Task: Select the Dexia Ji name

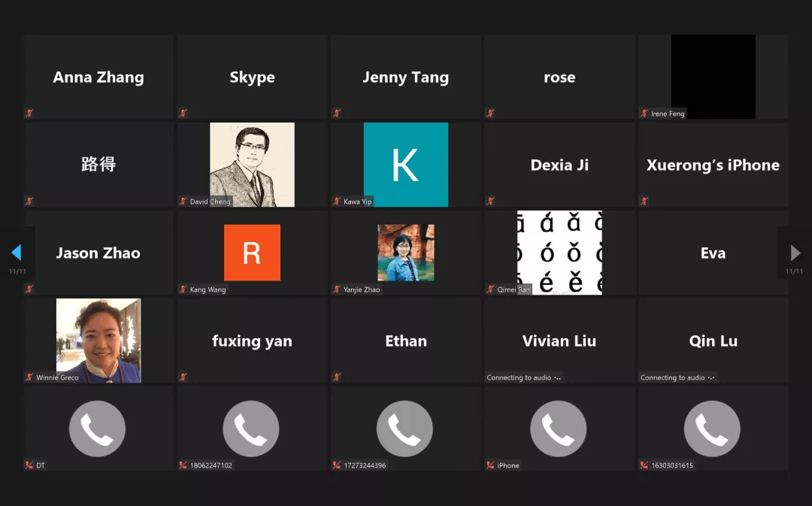Action: coord(560,165)
